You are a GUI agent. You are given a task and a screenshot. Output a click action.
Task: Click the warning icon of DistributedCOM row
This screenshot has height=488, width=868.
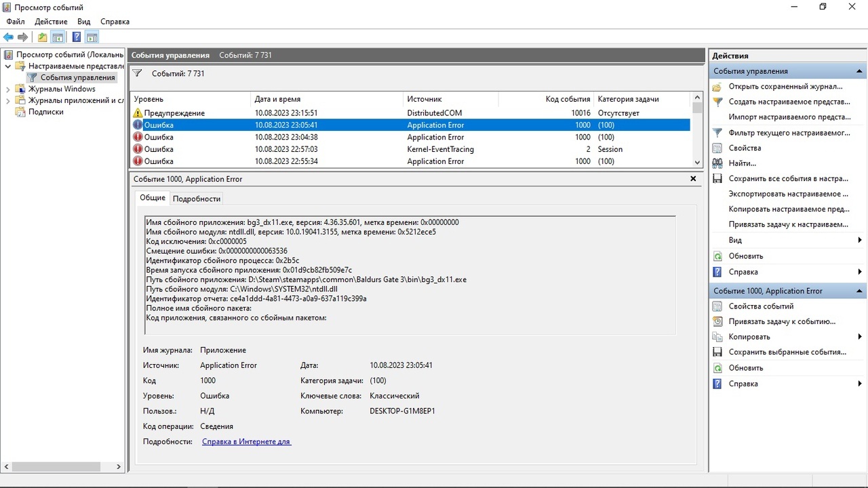[138, 113]
